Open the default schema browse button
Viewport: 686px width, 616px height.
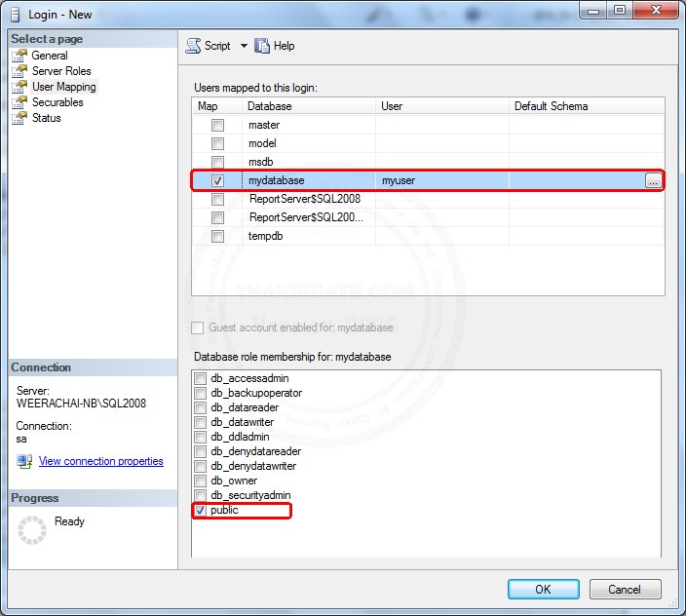tap(653, 180)
